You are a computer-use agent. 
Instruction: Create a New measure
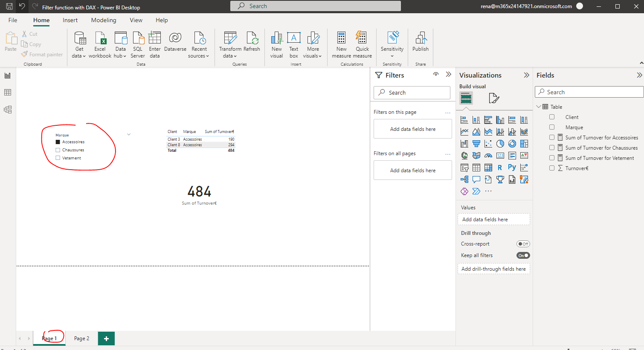coord(342,45)
